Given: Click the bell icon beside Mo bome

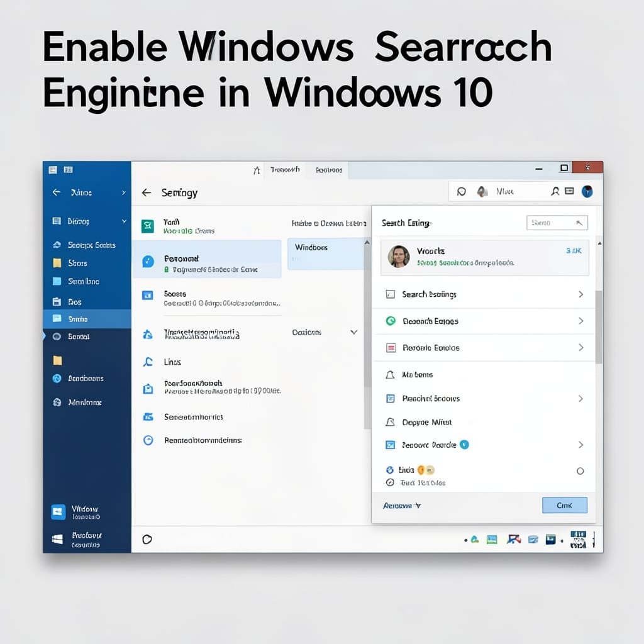Looking at the screenshot, I should pyautogui.click(x=390, y=375).
